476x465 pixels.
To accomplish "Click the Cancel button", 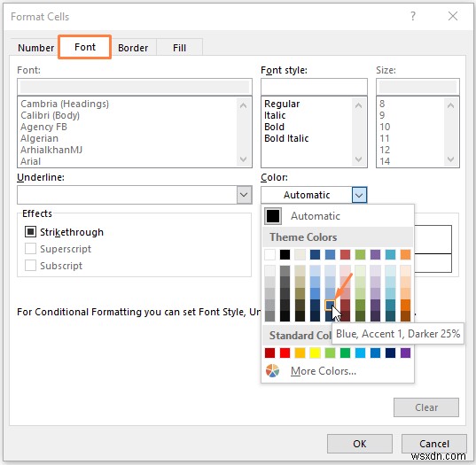I will pyautogui.click(x=433, y=444).
